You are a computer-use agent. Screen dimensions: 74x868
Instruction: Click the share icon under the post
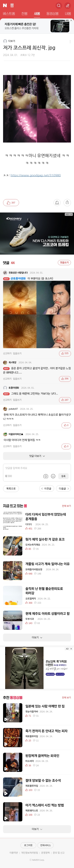pyautogui.click(x=67, y=203)
